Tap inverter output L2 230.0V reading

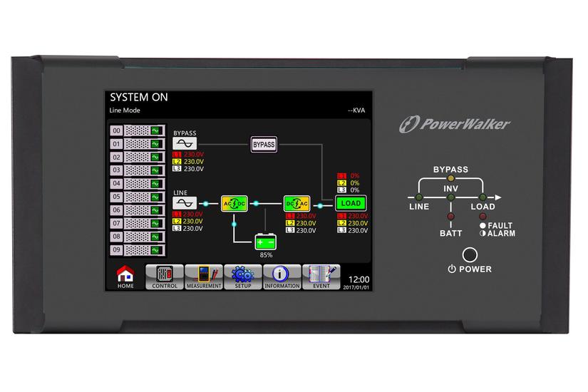(x=301, y=223)
